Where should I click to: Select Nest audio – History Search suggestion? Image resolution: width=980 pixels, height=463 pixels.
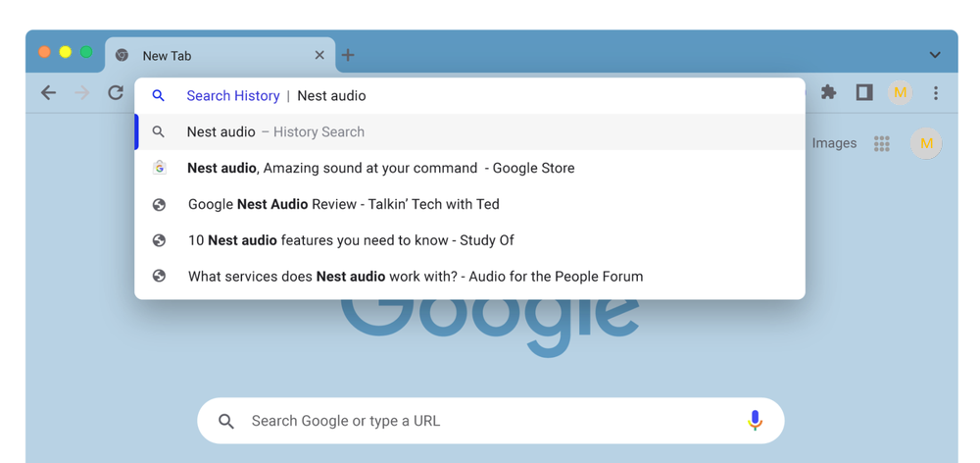tap(470, 132)
